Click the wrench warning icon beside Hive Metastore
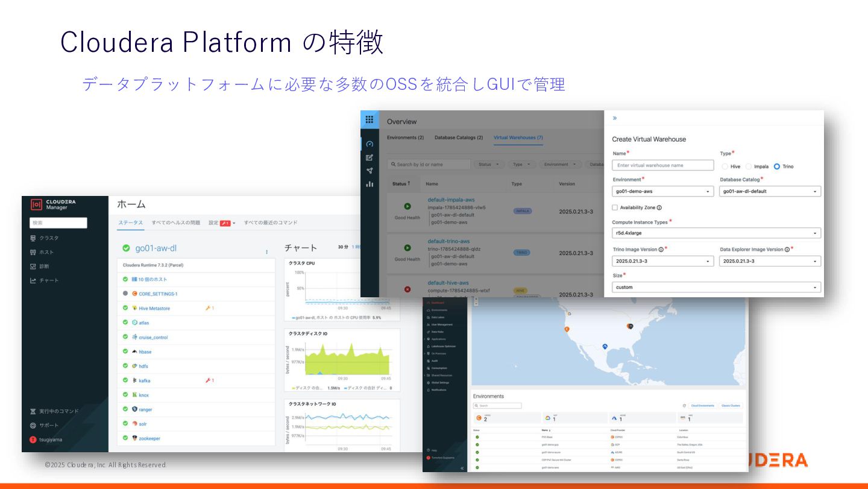Viewport: 868px width, 489px height. pos(209,308)
